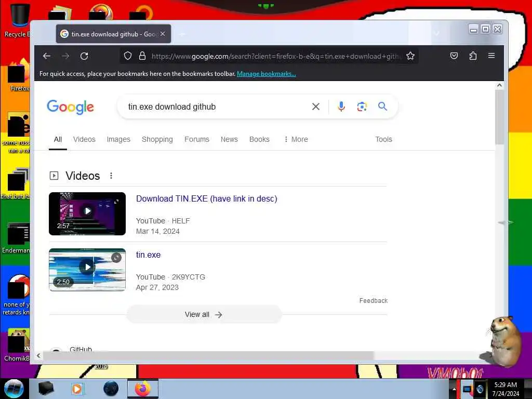
Task: Open the dark box taskbar icon
Action: point(46,389)
